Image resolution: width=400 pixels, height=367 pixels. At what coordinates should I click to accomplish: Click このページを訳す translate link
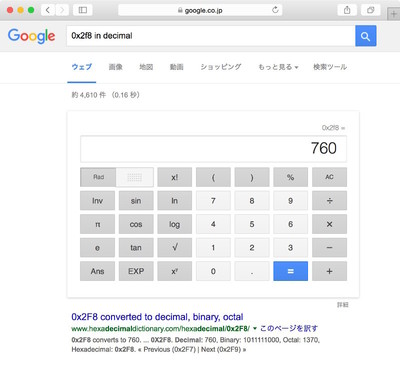click(x=289, y=328)
